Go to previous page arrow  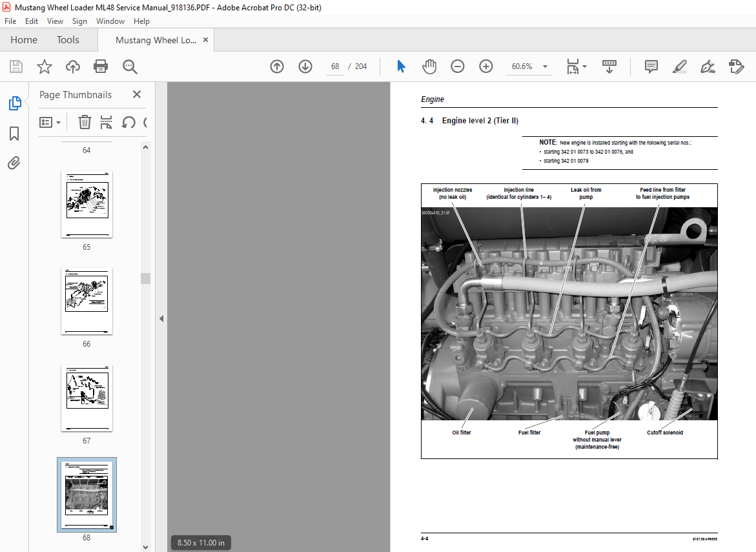point(277,66)
